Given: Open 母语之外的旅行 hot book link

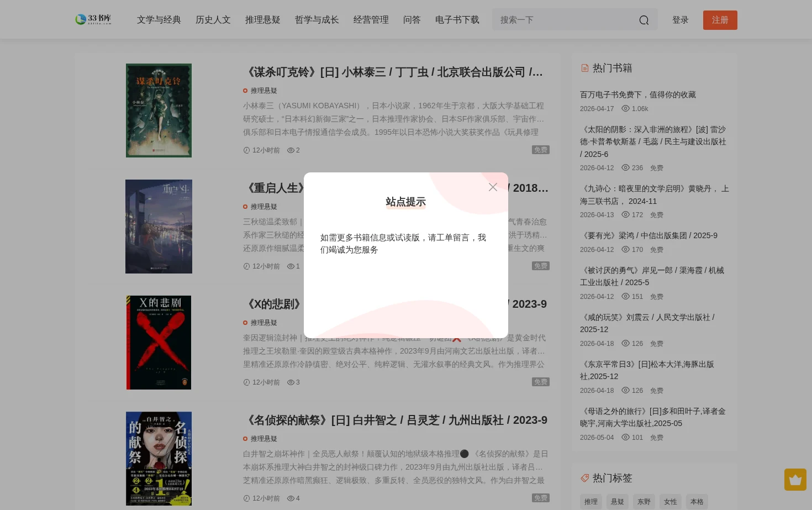Looking at the screenshot, I should [x=653, y=417].
